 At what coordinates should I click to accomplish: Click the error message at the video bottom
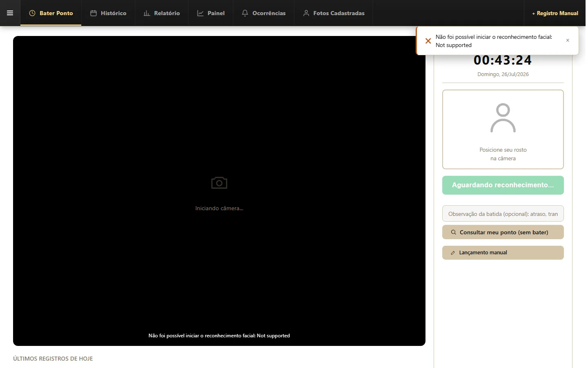pos(219,336)
